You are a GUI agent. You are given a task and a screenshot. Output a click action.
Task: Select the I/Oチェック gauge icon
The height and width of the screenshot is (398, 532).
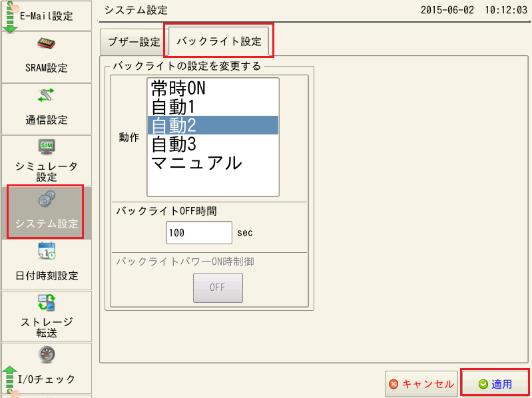[46, 354]
